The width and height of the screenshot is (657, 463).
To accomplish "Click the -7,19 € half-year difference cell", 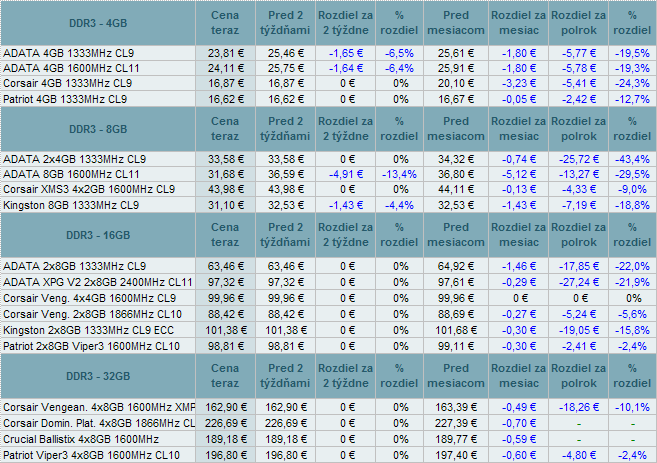I will tap(579, 205).
